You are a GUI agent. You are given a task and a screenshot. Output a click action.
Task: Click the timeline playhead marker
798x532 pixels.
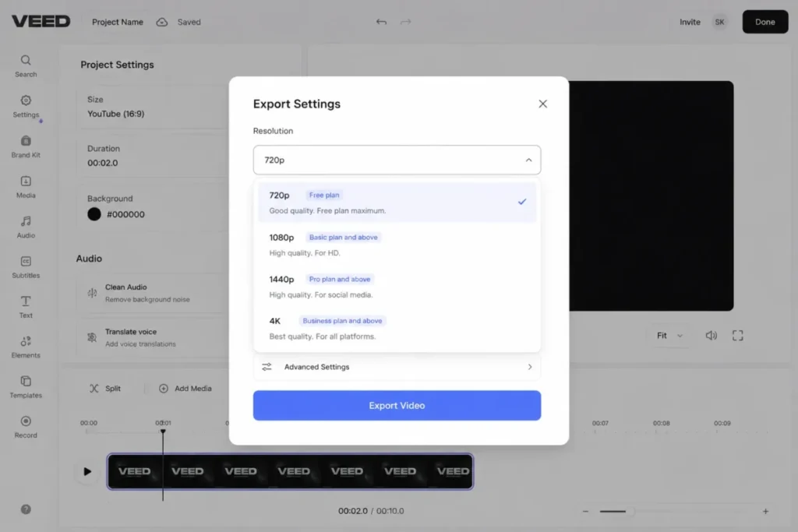(163, 432)
